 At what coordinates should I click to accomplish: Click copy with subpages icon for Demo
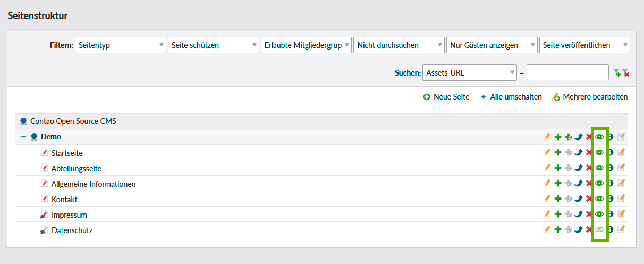pyautogui.click(x=569, y=137)
